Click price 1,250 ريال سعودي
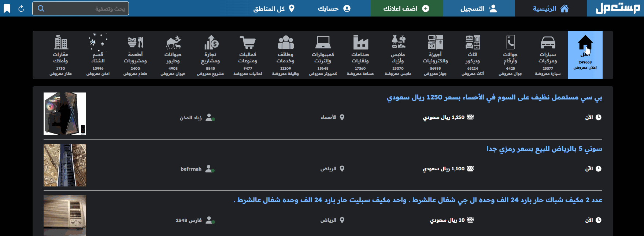 click(444, 117)
